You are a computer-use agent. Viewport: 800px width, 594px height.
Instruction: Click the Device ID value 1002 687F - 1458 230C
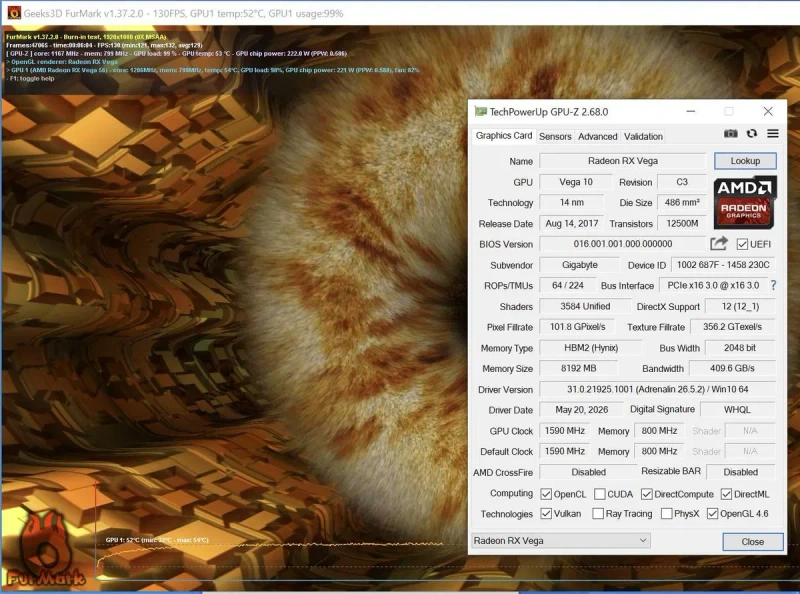(x=723, y=265)
